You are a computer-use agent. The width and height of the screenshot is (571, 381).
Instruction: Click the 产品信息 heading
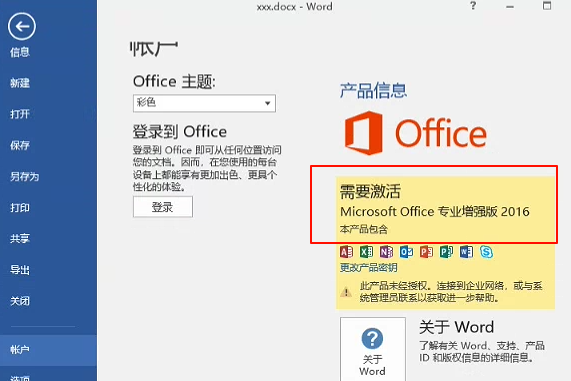point(373,91)
